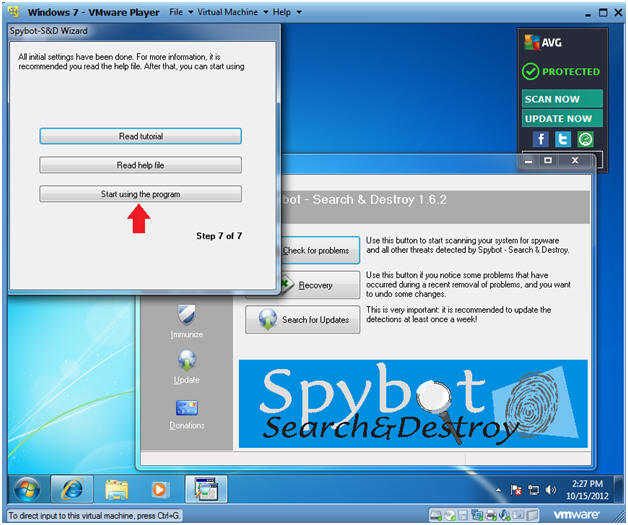The image size is (628, 525).
Task: Select the Spybot taskbar button
Action: (206, 489)
